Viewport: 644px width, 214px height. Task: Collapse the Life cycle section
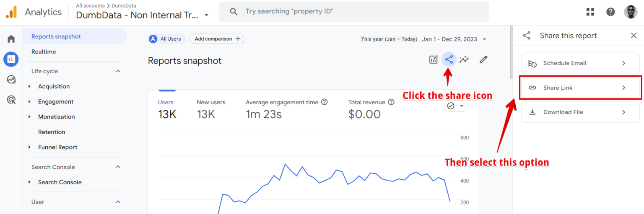pyautogui.click(x=118, y=71)
